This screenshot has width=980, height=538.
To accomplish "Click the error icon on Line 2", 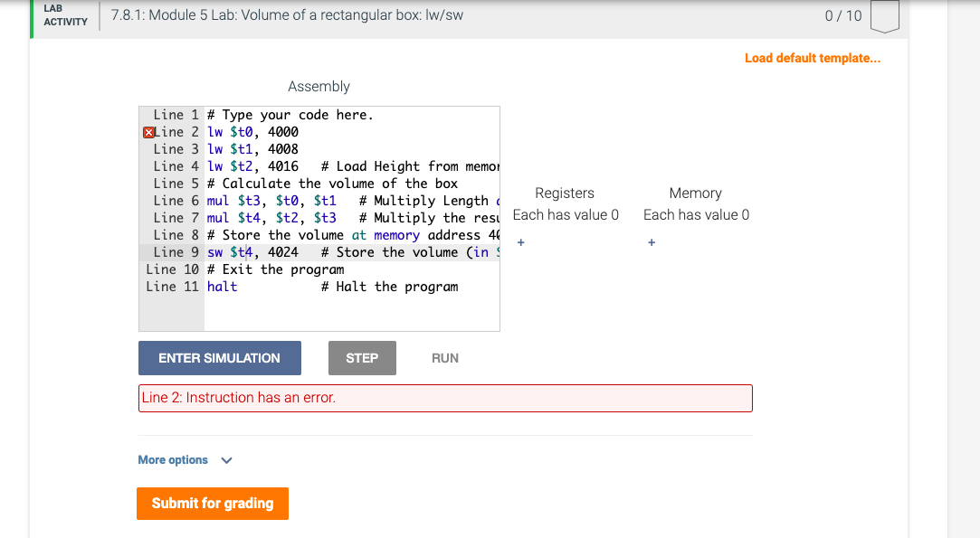I will (x=149, y=132).
